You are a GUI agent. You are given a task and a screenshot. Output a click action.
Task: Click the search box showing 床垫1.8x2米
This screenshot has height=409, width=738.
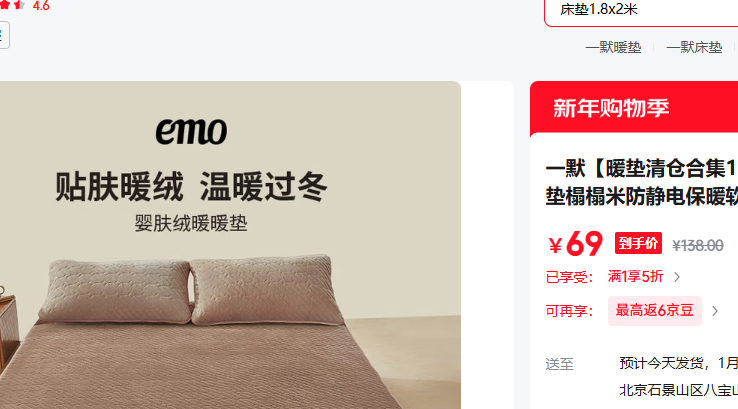[641, 12]
